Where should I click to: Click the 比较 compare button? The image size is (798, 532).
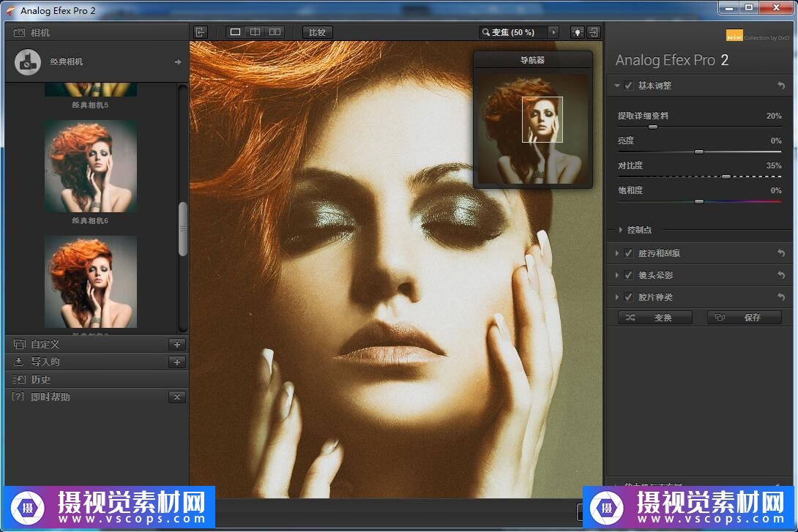point(317,32)
